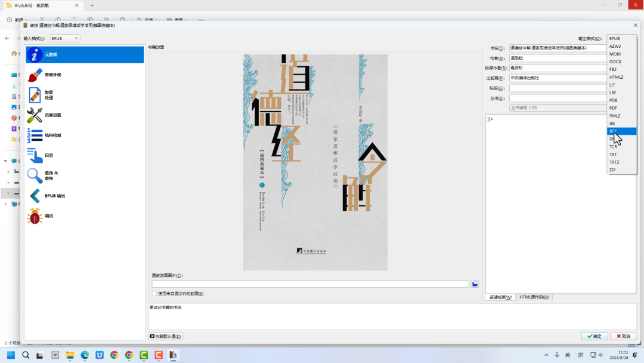
Task: Click the 丛书 series input field
Action: (558, 99)
